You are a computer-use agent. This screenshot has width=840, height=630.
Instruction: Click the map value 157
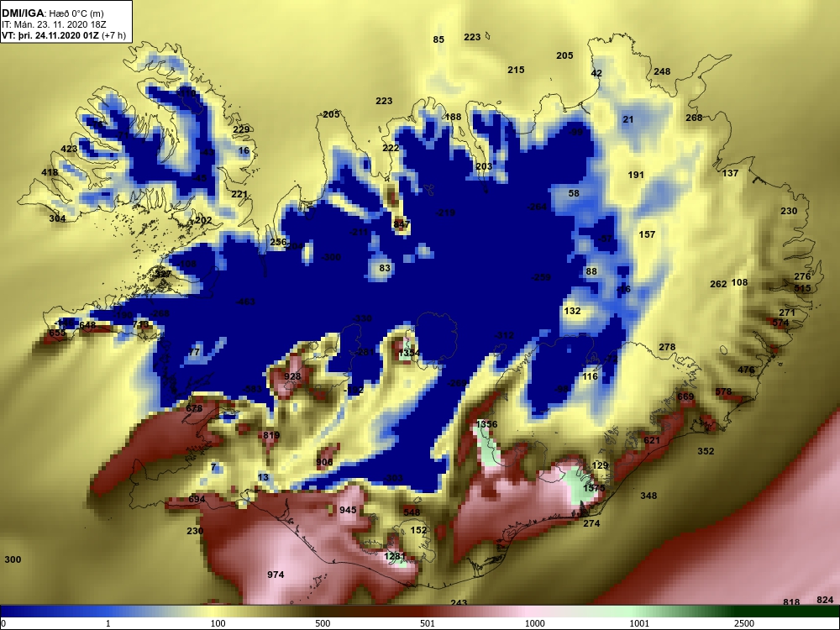point(647,234)
